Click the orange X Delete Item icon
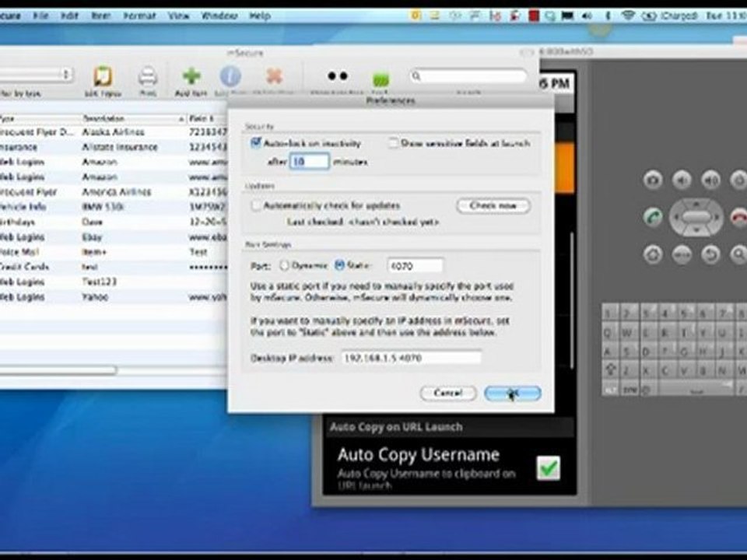 pos(274,76)
